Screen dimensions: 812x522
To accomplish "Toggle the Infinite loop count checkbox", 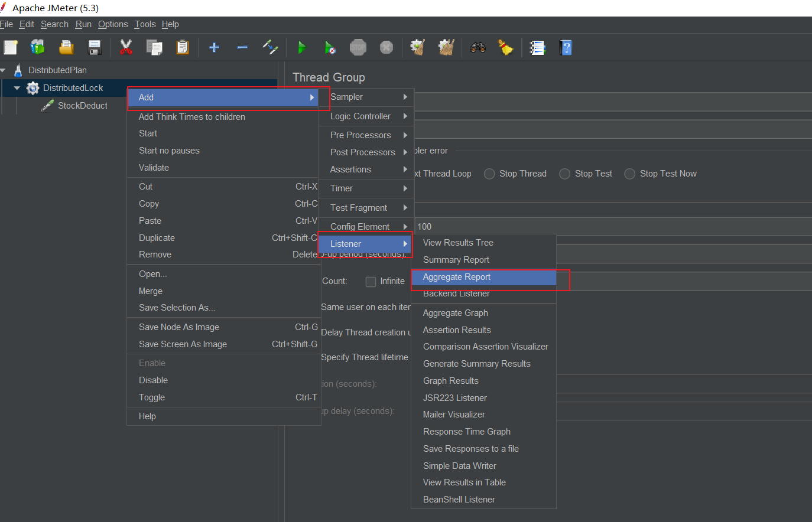I will [371, 282].
